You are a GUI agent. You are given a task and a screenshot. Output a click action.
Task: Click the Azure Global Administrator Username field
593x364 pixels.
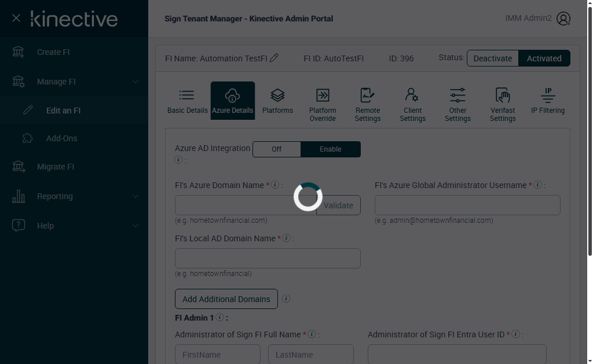click(467, 205)
